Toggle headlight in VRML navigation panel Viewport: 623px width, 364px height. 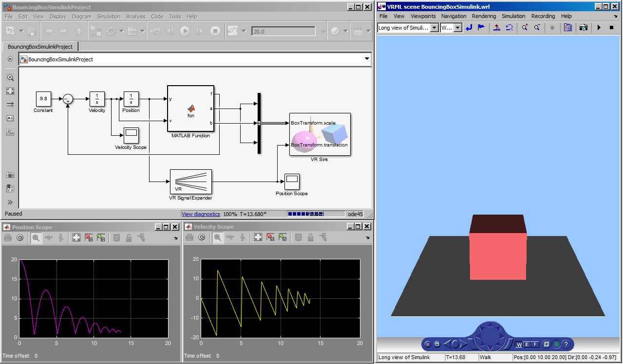(556, 344)
